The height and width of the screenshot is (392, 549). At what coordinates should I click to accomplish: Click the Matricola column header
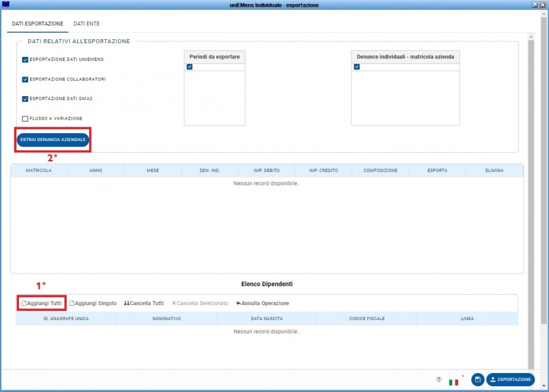pos(39,171)
